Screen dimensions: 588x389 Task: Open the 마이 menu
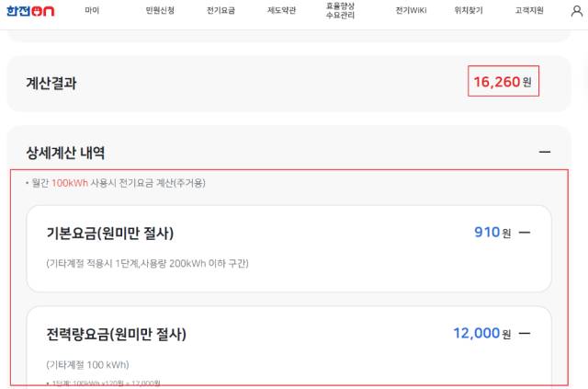tap(92, 10)
